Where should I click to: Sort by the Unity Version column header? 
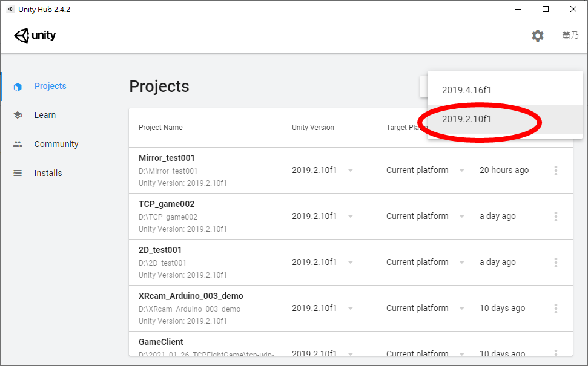312,128
